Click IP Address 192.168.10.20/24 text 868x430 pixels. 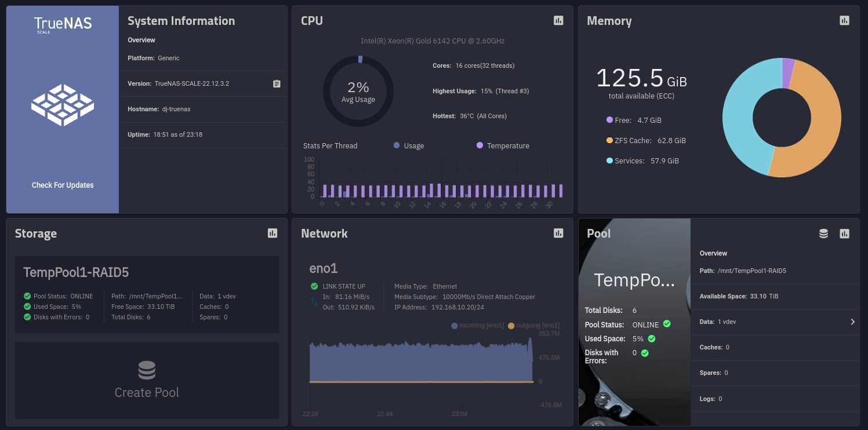(x=439, y=307)
